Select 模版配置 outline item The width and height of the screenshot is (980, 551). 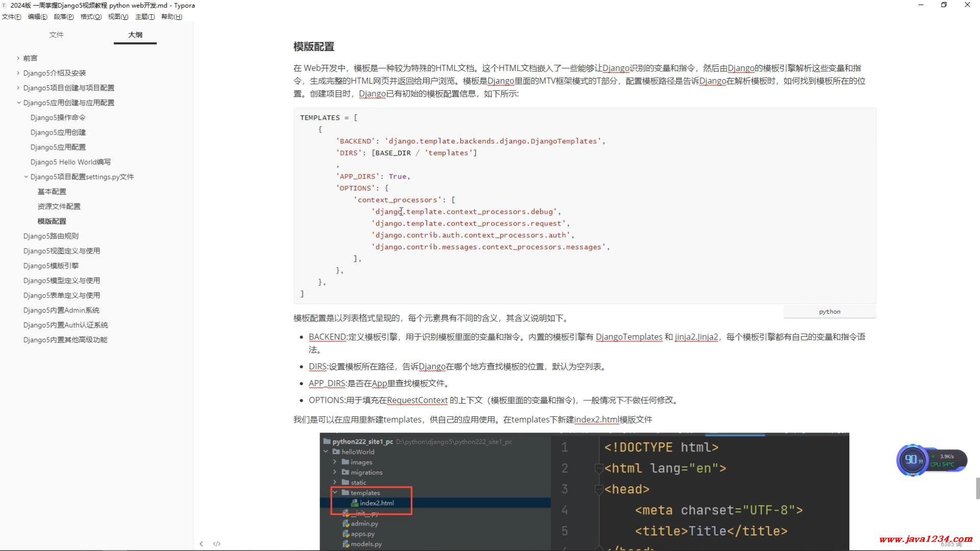pyautogui.click(x=52, y=221)
